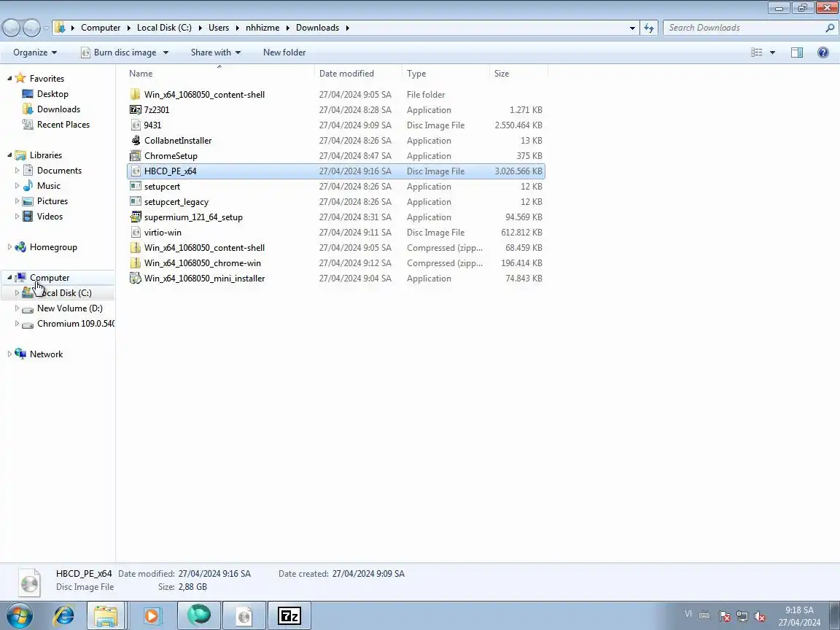Select the ChromeSetup installer icon
Screen dimensions: 840x630
136,156
